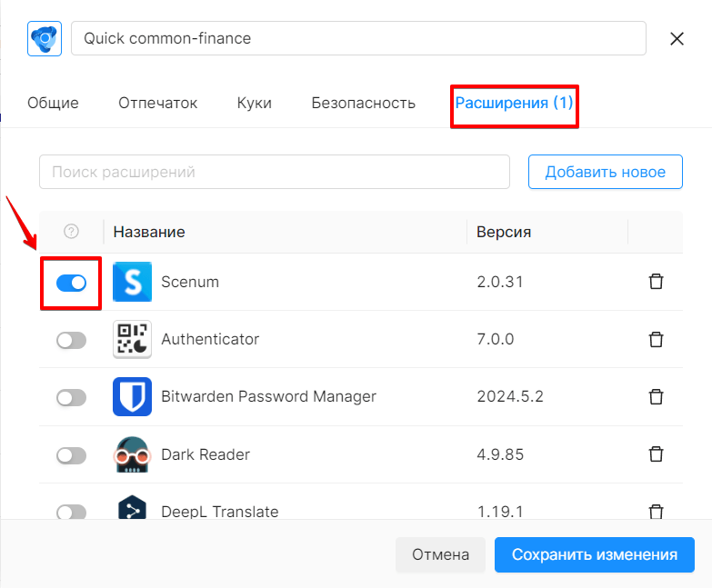Click the Отмена button
The width and height of the screenshot is (712, 588).
(440, 554)
